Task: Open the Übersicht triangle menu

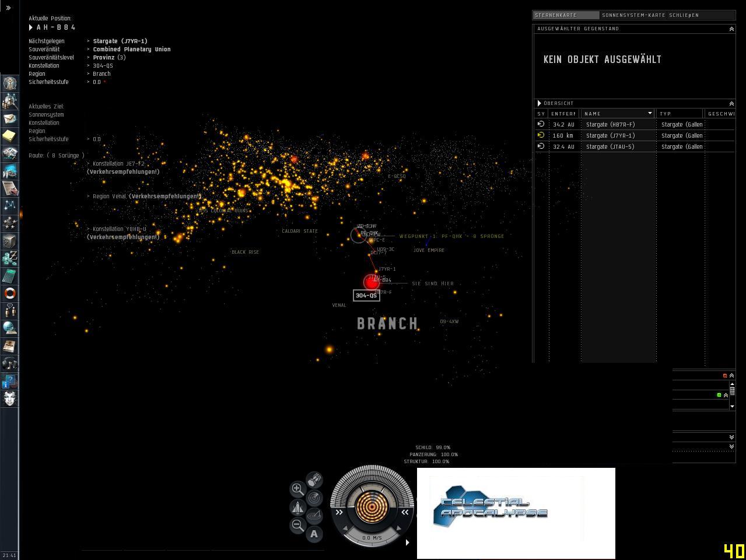Action: coord(540,103)
